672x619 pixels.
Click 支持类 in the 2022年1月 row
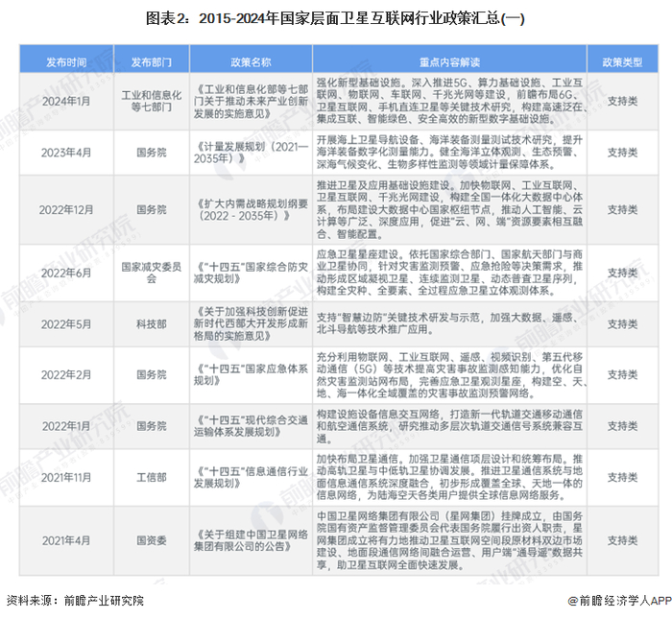click(x=622, y=426)
